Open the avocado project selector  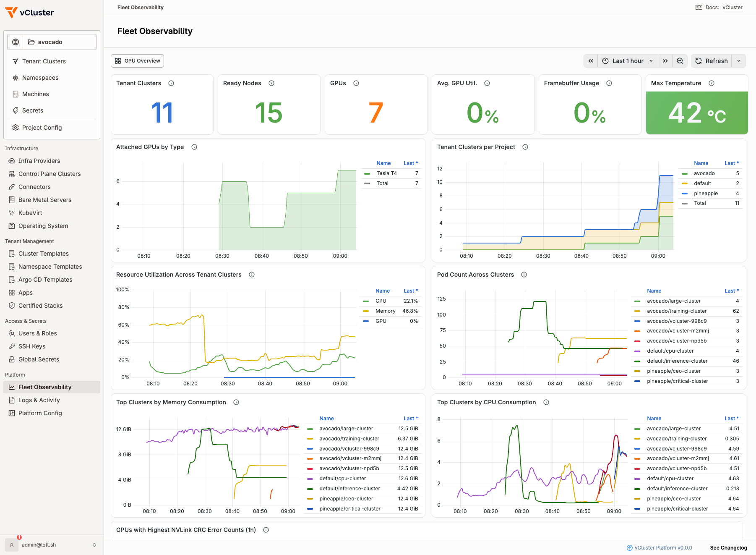point(60,42)
